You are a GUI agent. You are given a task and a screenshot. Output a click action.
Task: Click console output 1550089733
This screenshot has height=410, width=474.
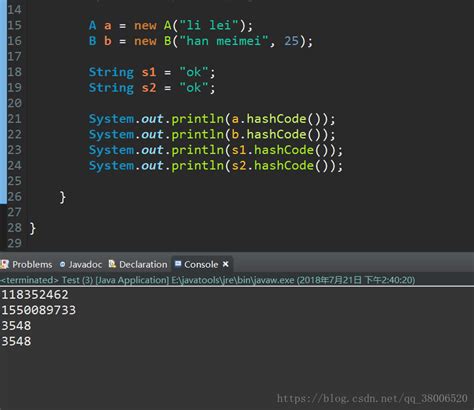click(39, 310)
